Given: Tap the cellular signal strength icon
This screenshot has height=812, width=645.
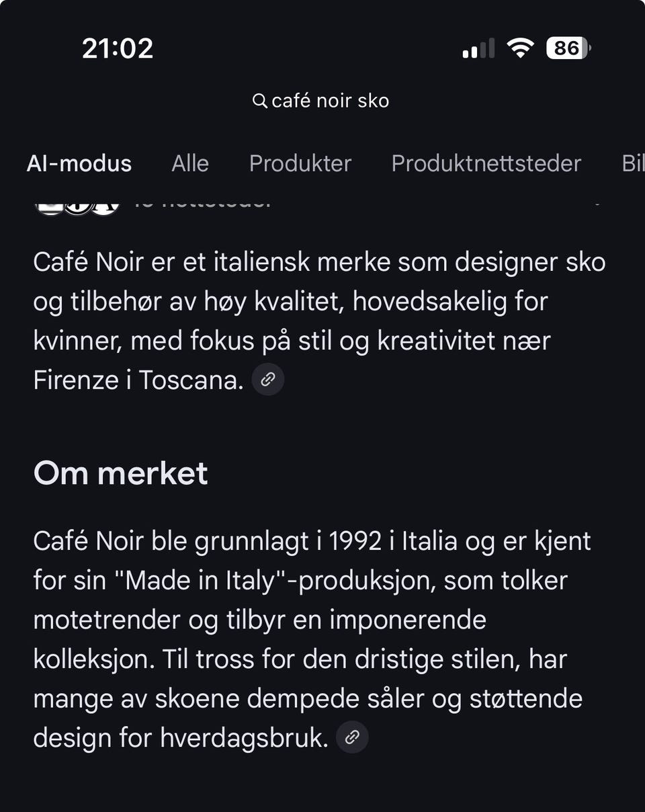Looking at the screenshot, I should (x=478, y=46).
